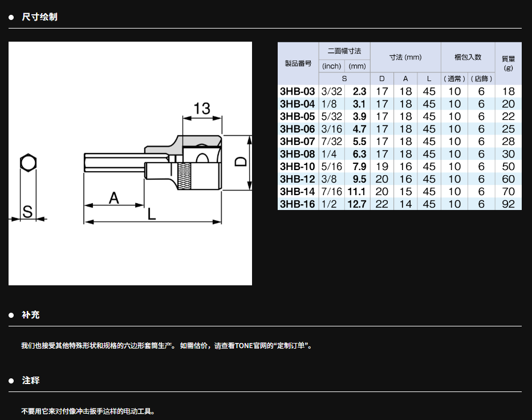The image size is (532, 420).
Task: Click the 注释 section heading
Action: (31, 380)
